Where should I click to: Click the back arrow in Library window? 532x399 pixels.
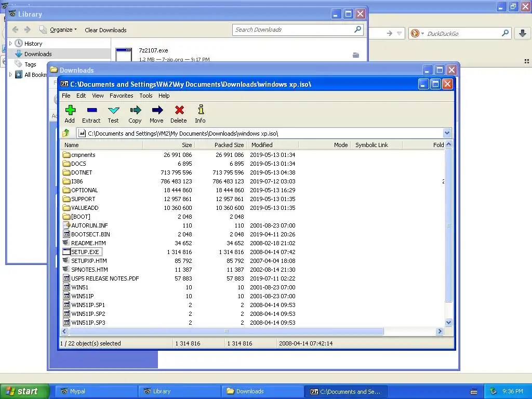pyautogui.click(x=15, y=30)
